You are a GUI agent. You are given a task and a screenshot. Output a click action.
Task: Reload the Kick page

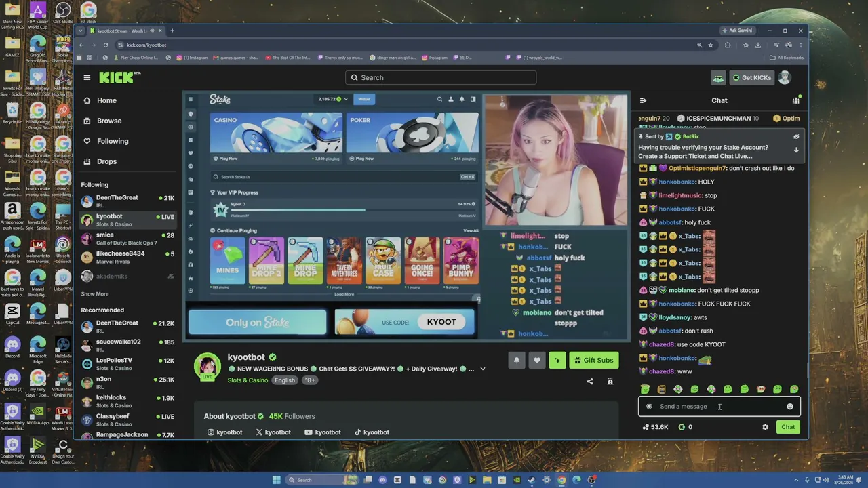(106, 45)
